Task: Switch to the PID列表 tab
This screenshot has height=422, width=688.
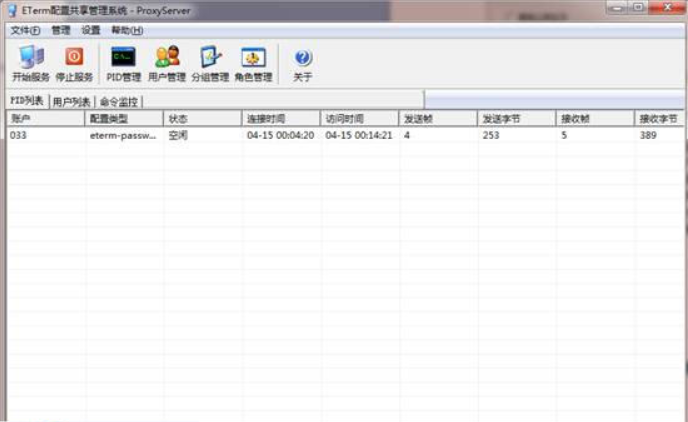Action: [27, 101]
